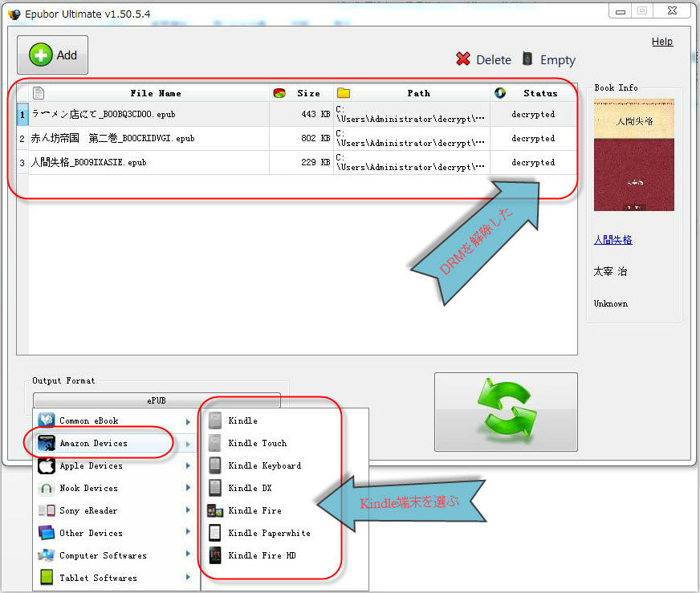
Task: Click the Path column folder icon
Action: pyautogui.click(x=344, y=93)
